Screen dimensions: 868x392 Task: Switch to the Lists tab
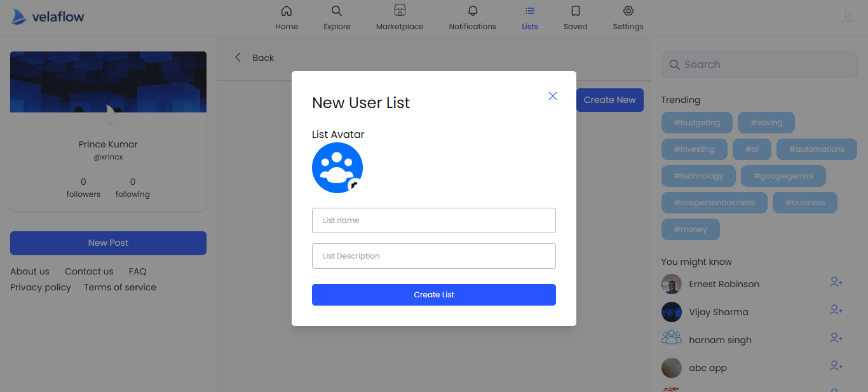coord(529,18)
